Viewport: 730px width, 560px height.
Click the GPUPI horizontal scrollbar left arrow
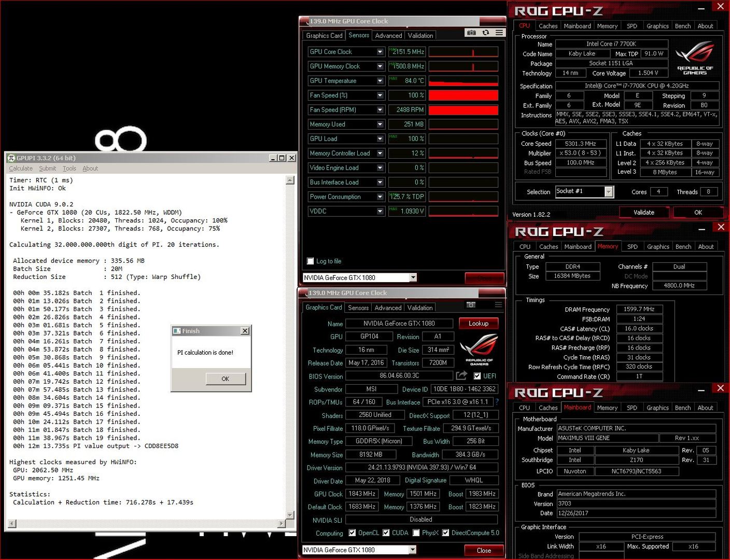coord(12,524)
